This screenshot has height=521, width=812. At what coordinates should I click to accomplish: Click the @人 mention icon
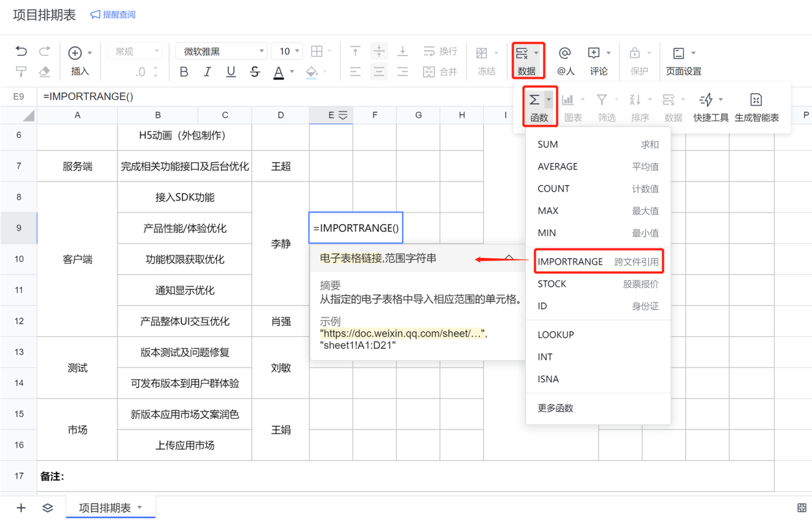(565, 53)
